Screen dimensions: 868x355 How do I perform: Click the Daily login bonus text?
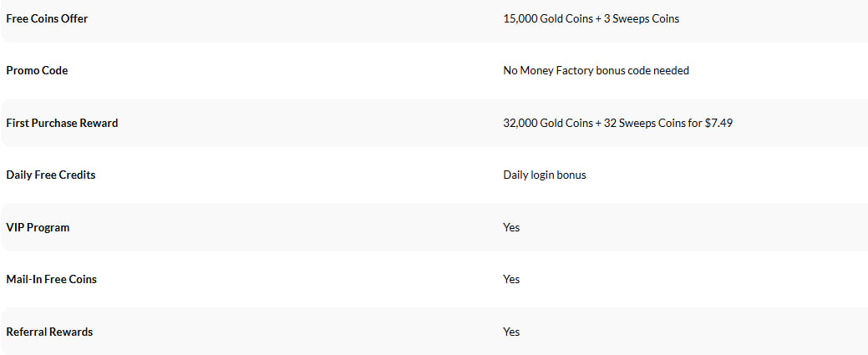tap(545, 175)
